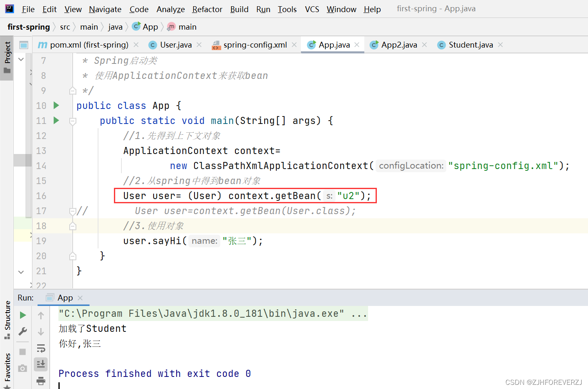Screen dimensions: 588x389
Task: Click the src breadcrumb item
Action: pos(65,27)
